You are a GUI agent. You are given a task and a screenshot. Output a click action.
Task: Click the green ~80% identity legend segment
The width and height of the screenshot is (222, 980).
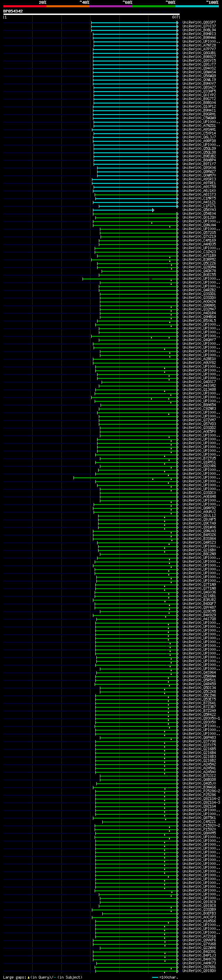click(x=154, y=6)
